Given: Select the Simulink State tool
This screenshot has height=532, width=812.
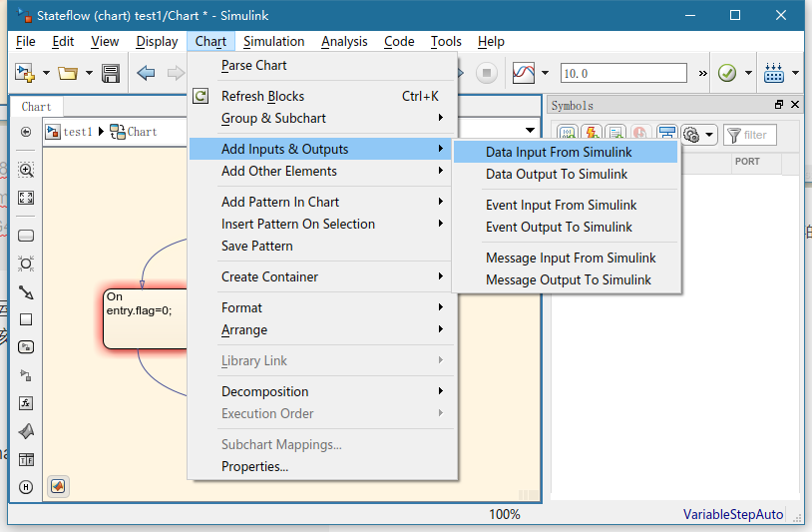Looking at the screenshot, I should [x=26, y=347].
